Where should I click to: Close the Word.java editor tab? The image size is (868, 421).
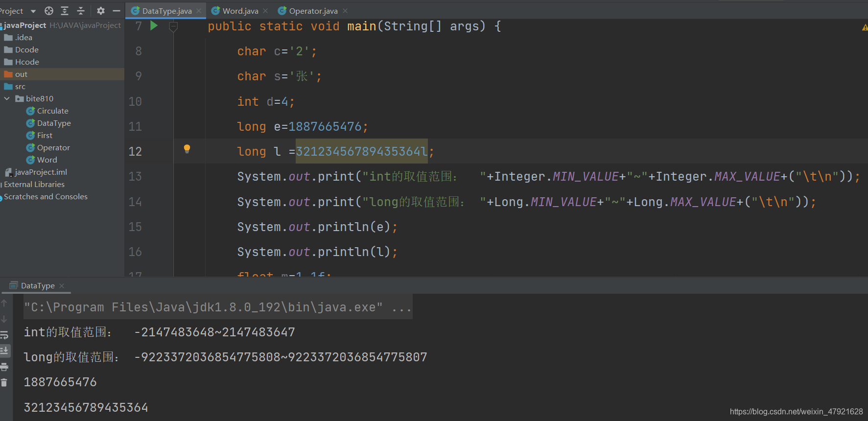[265, 11]
